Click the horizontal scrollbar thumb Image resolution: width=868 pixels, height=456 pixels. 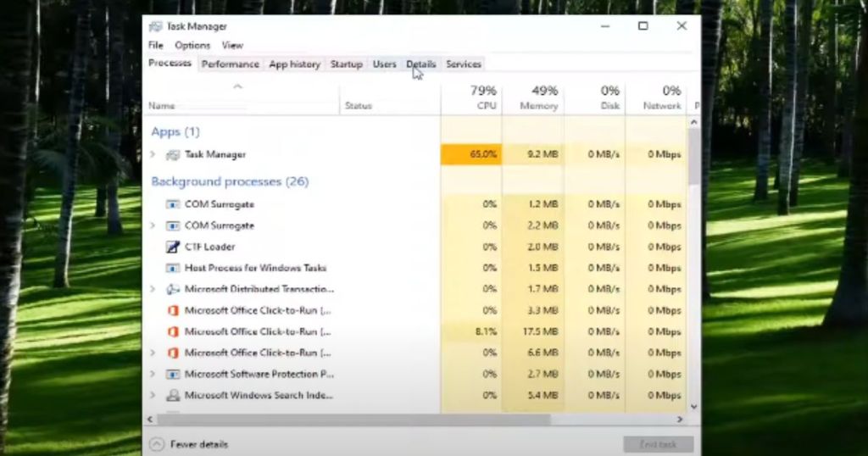[353, 420]
